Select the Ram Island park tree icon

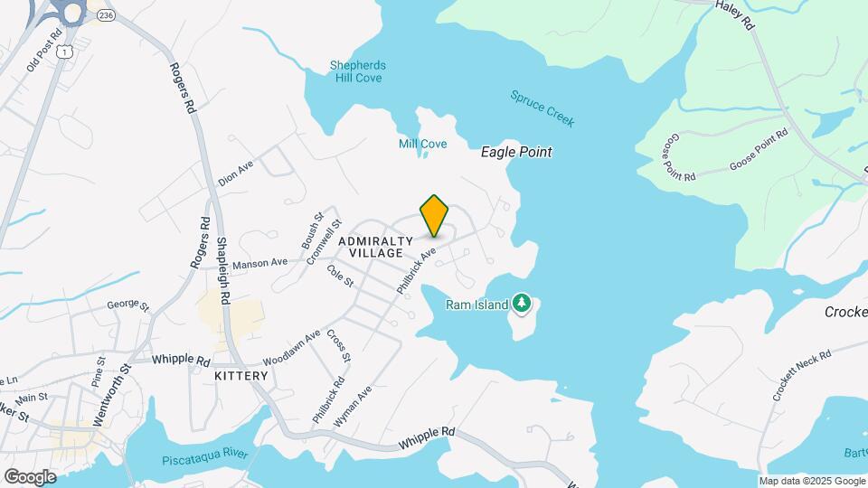[522, 304]
